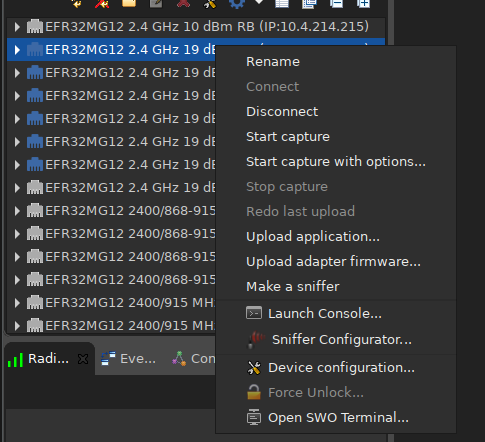Open the Launch Console terminal icon entry

tap(314, 313)
